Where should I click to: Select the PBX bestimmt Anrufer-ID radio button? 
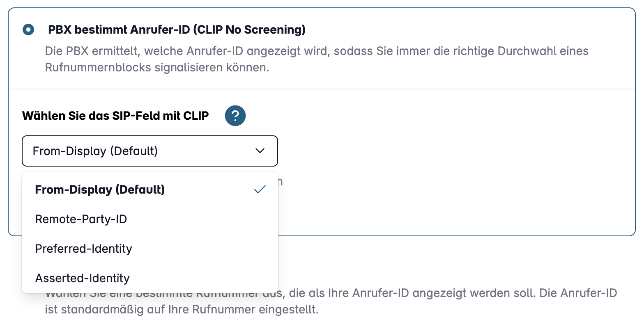(x=28, y=30)
